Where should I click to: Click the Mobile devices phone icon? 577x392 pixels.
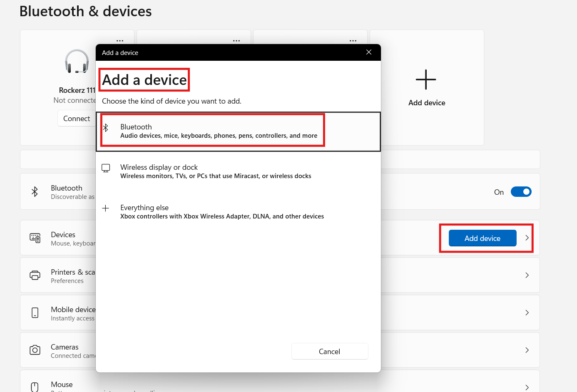tap(35, 313)
